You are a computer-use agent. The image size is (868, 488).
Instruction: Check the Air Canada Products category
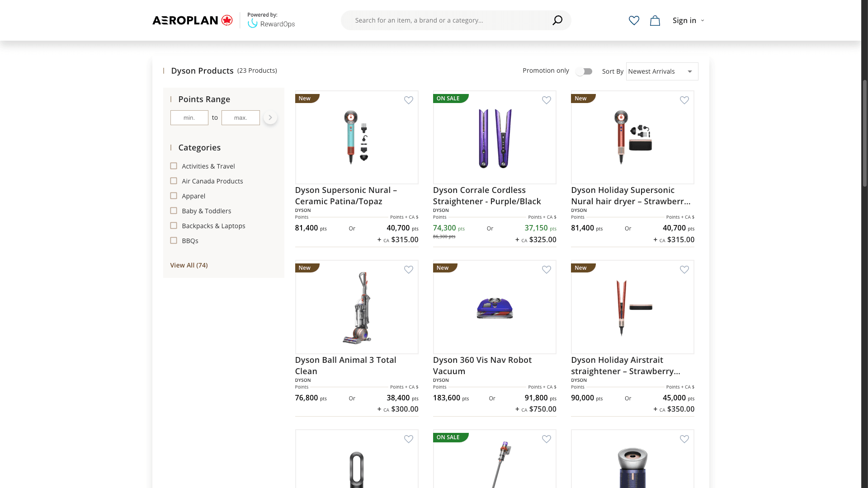click(174, 181)
